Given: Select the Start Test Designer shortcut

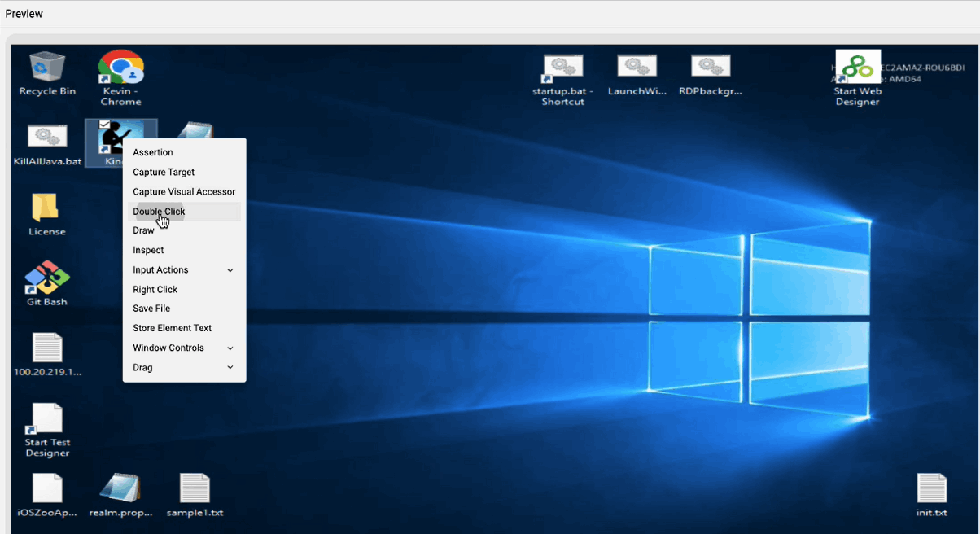Looking at the screenshot, I should pos(47,419).
